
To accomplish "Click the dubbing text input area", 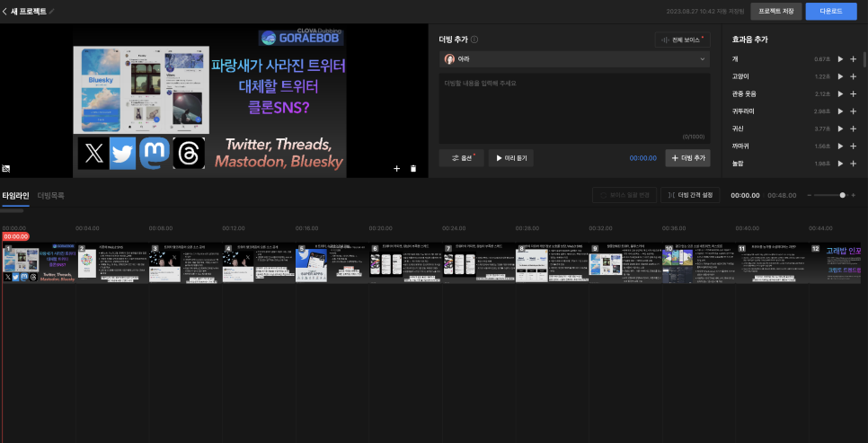I will coord(574,109).
